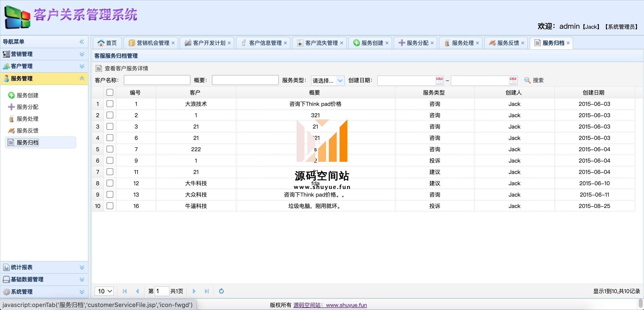Image resolution: width=644 pixels, height=310 pixels.
Task: Refresh the data grid
Action: (x=221, y=291)
